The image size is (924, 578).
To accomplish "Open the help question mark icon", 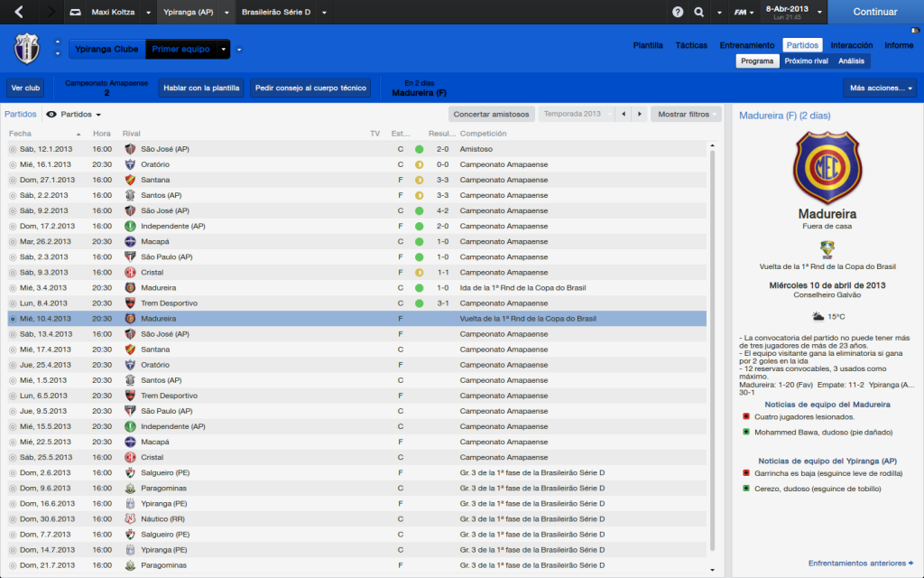I will click(x=678, y=12).
